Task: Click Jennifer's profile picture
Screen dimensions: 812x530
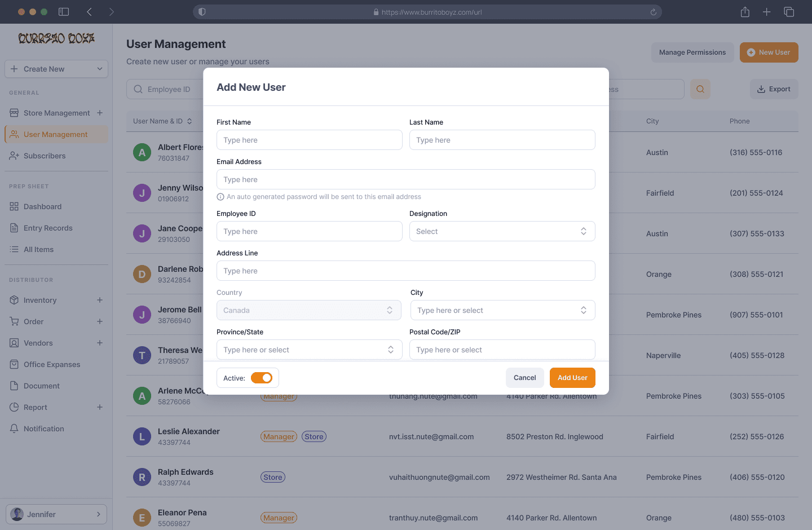Action: pyautogui.click(x=17, y=514)
